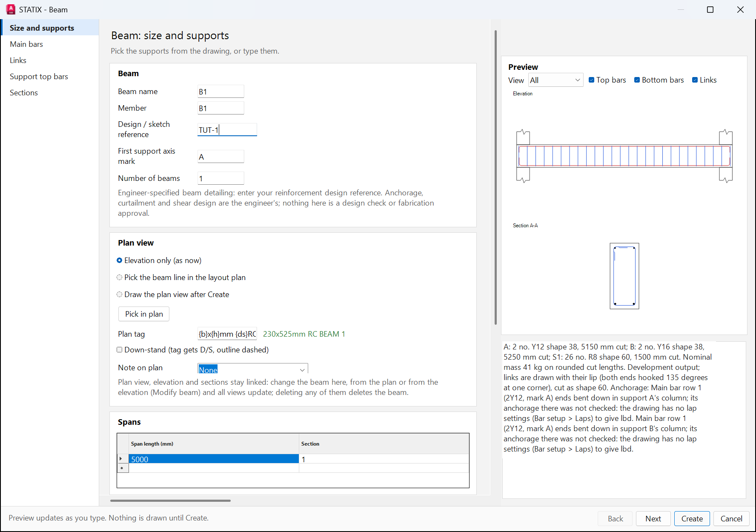Click the Beam name input field
This screenshot has height=532, width=756.
[x=221, y=92]
